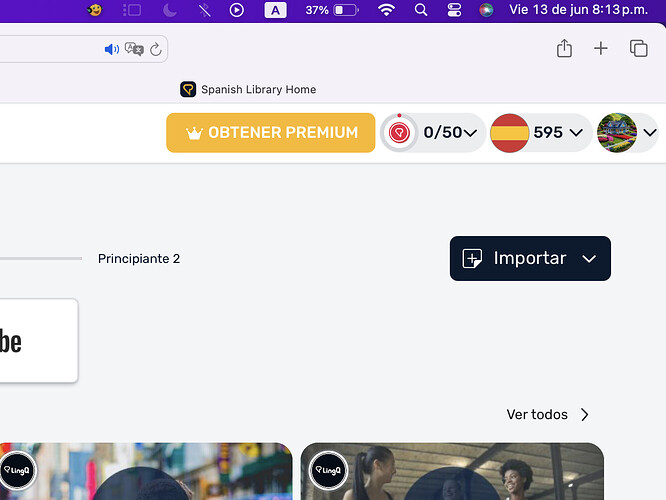Click the Bluetooth off menu bar icon

tap(205, 10)
